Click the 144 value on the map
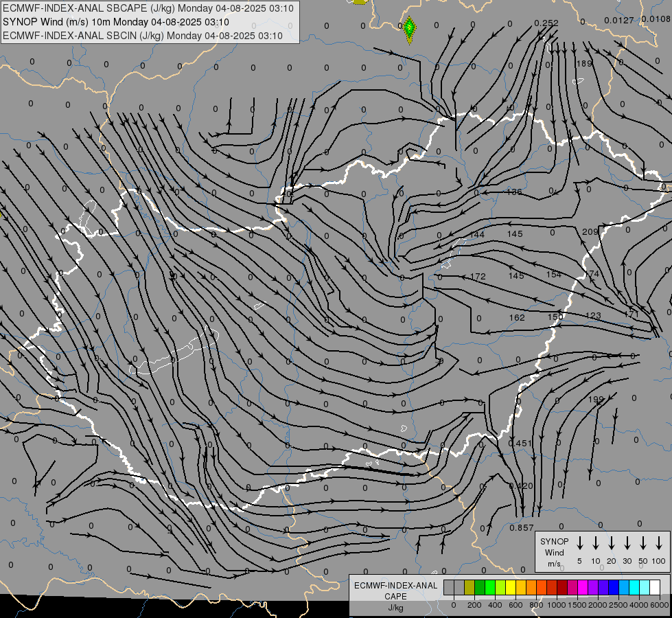Screen dimensions: 672x618 477,235
